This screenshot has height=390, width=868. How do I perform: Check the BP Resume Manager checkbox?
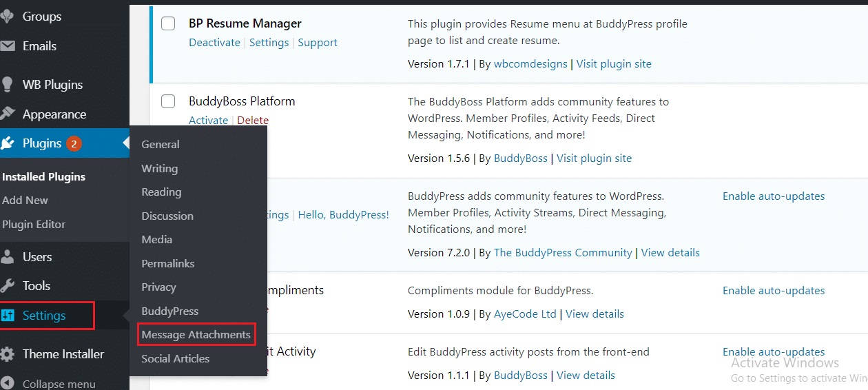point(168,24)
